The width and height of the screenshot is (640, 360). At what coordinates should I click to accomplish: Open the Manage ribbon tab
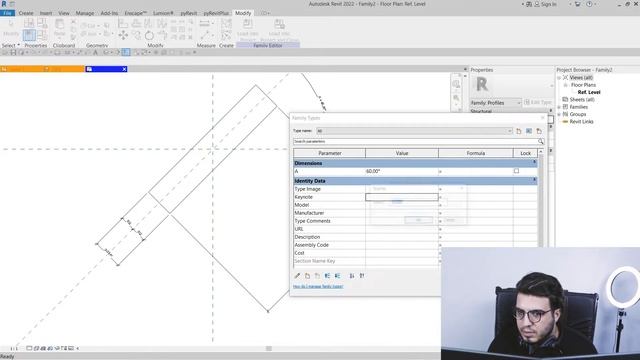tap(84, 13)
